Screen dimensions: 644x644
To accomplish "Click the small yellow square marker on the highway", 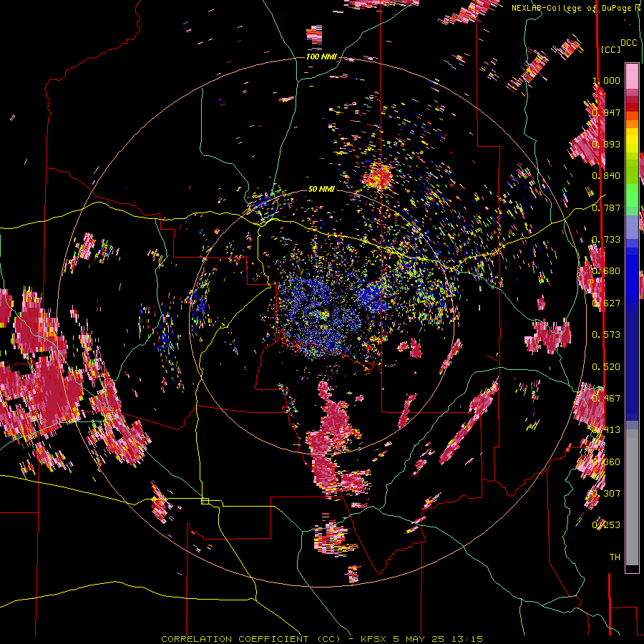I will 205,501.
